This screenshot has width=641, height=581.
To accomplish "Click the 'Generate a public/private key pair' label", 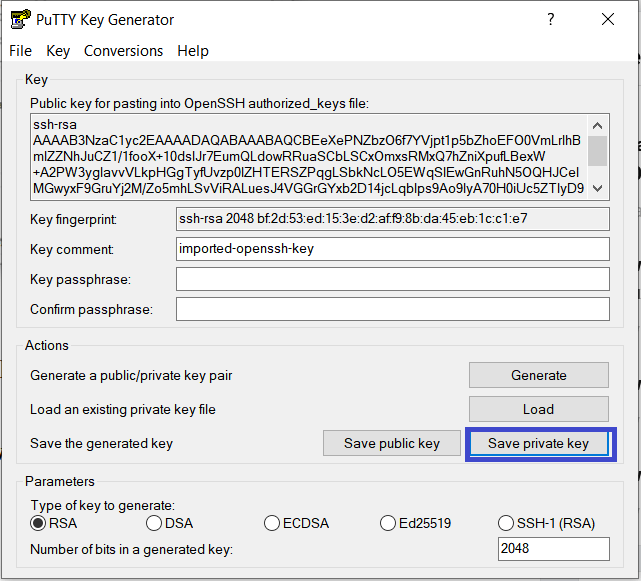I will pyautogui.click(x=131, y=375).
